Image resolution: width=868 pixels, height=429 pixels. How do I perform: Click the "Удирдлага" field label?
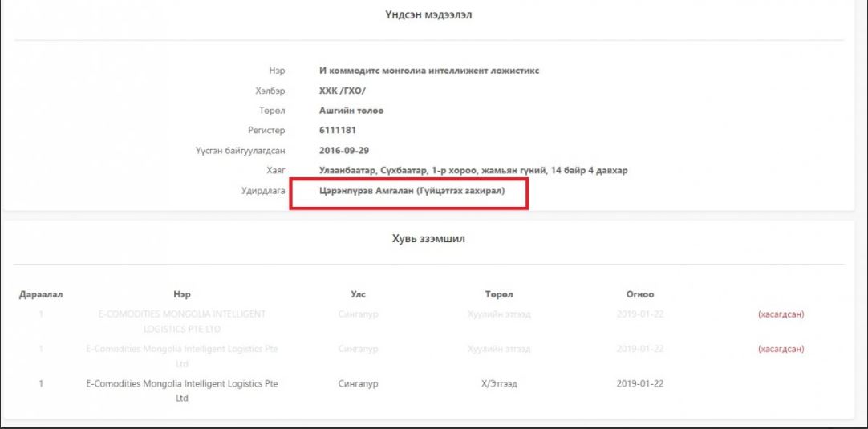coord(268,190)
